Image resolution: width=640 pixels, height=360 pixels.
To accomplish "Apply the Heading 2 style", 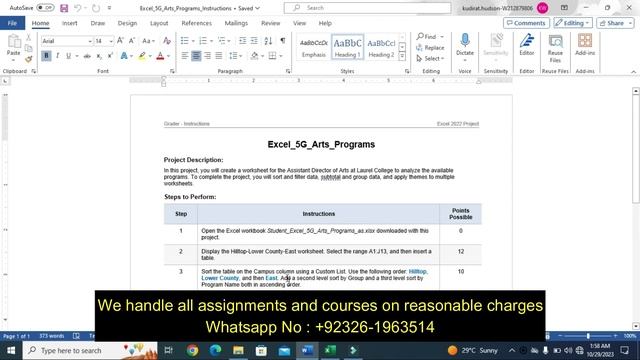I will point(381,47).
